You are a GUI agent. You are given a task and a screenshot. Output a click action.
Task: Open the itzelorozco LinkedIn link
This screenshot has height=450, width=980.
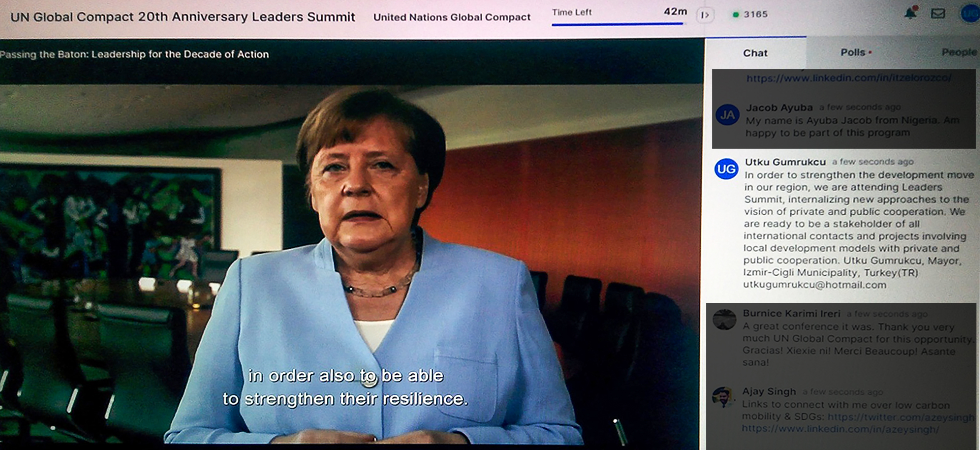pyautogui.click(x=849, y=78)
